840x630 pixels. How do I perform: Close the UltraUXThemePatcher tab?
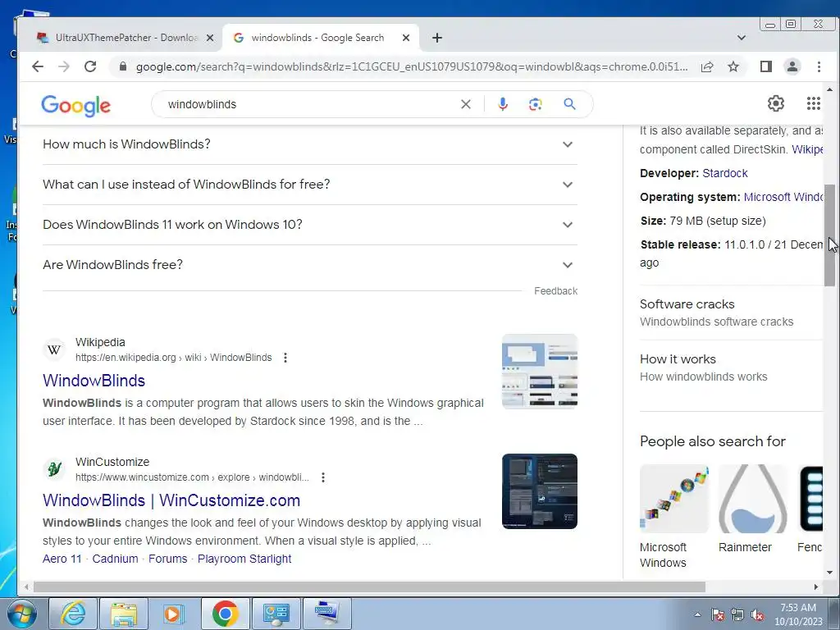click(x=210, y=38)
